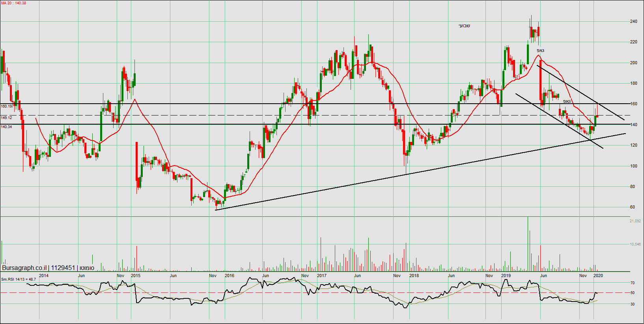Image resolution: width=644 pixels, height=324 pixels.
Task: Click the גאפ annotation inside the descending channel
Action: tap(567, 102)
